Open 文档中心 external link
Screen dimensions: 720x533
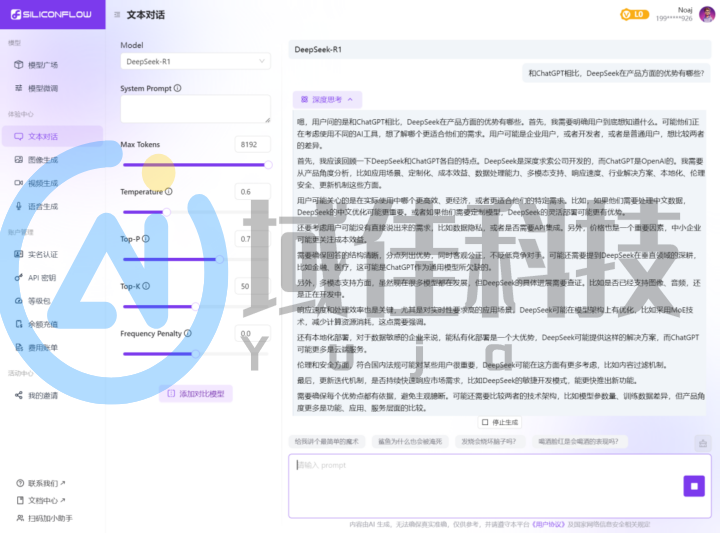(x=41, y=500)
